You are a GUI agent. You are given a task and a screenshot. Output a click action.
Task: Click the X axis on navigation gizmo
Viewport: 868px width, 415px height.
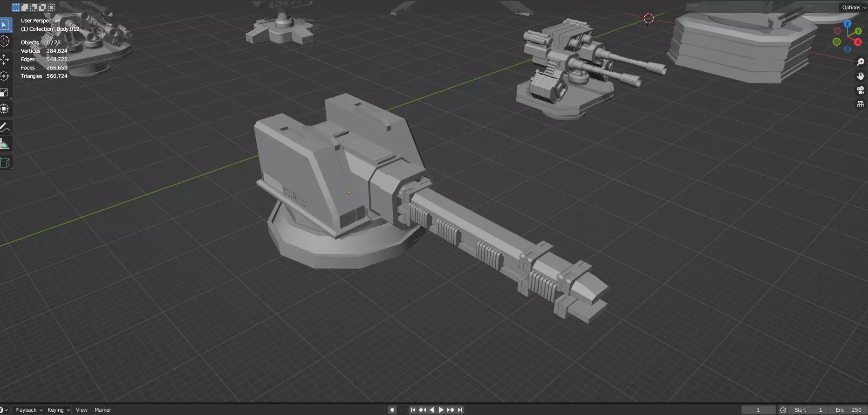tap(858, 42)
